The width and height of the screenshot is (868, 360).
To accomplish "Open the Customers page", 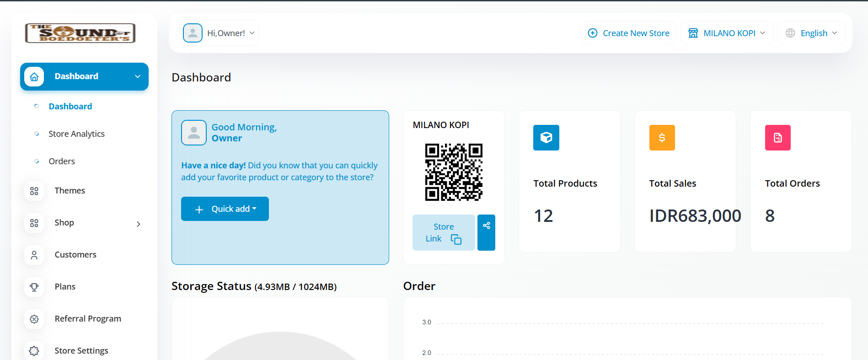I will point(75,255).
